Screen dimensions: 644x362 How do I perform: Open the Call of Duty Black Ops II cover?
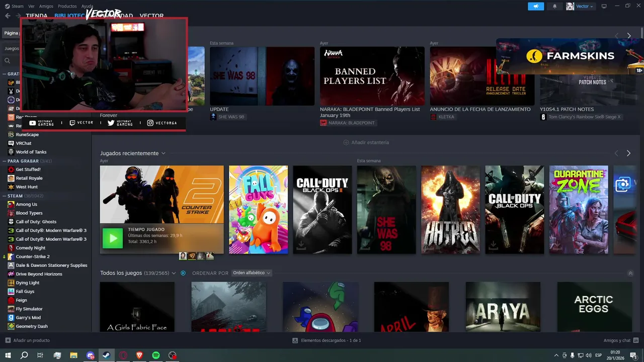[x=323, y=210]
